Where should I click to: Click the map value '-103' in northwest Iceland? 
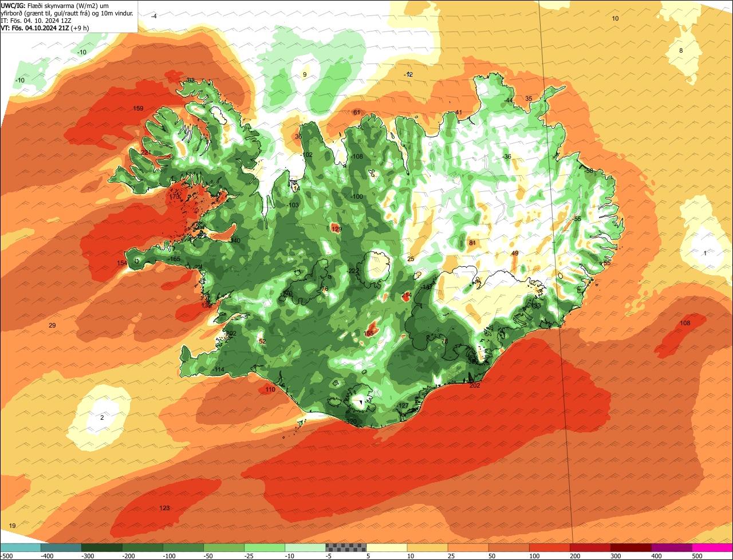point(293,205)
